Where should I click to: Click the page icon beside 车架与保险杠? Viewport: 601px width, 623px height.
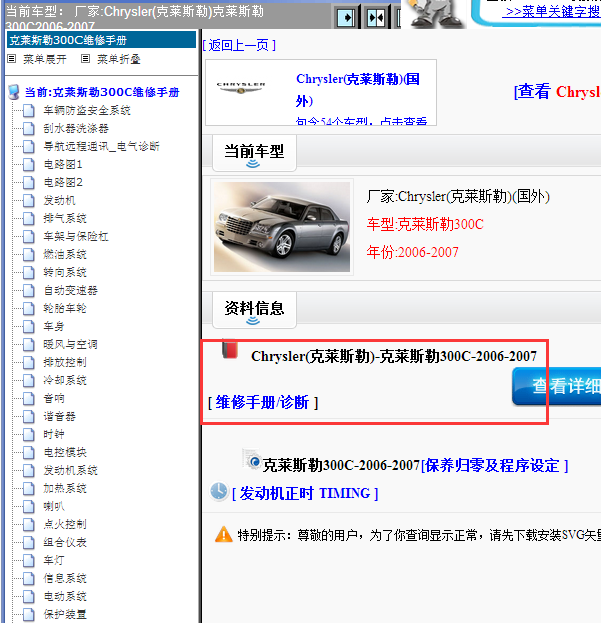tap(29, 236)
